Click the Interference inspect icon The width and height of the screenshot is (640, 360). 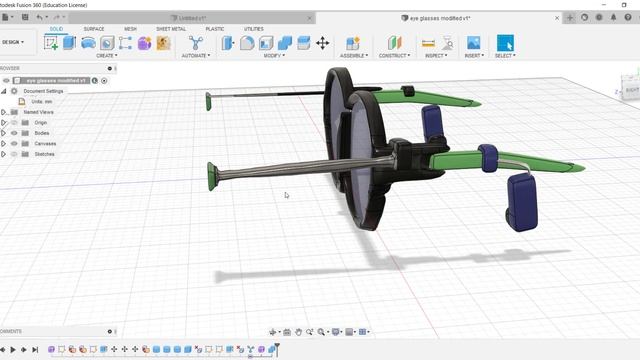448,43
